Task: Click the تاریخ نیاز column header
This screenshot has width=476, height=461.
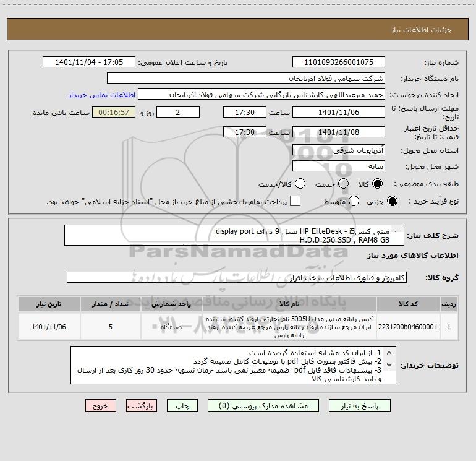Action: pyautogui.click(x=49, y=304)
